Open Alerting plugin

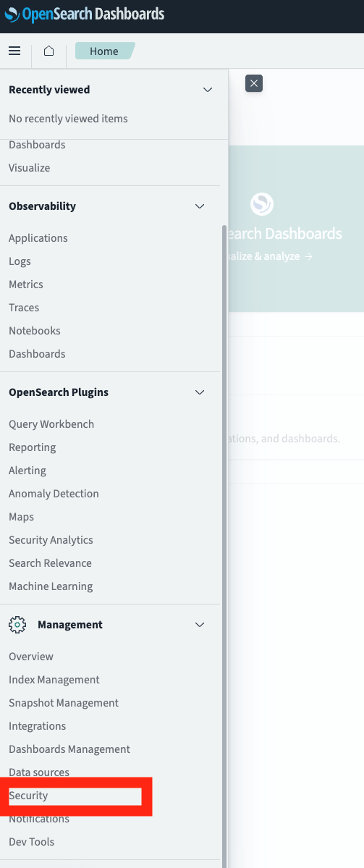tap(27, 471)
